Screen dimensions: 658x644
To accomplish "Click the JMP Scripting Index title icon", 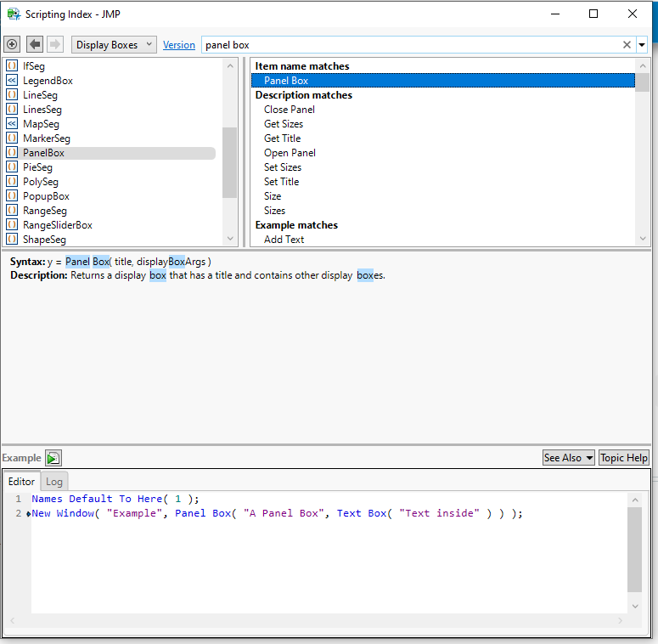I will (x=14, y=14).
